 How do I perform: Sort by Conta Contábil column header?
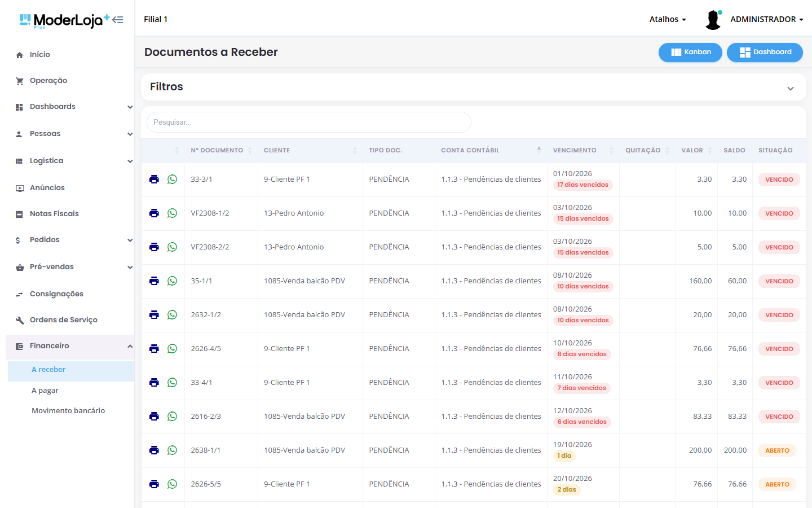click(491, 151)
